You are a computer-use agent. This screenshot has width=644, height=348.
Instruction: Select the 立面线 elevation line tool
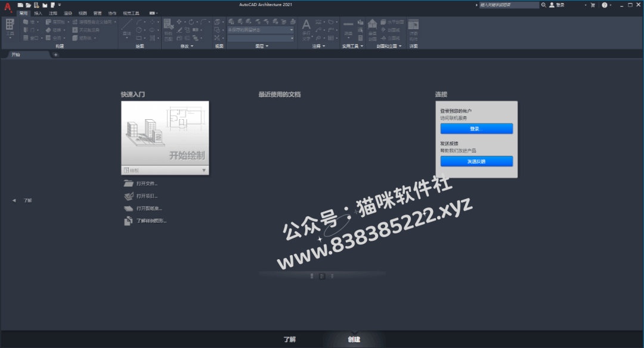390,38
